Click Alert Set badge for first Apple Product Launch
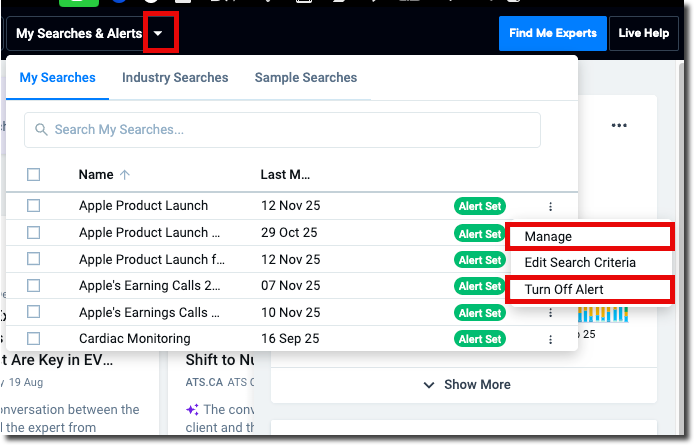694x445 pixels. [x=480, y=207]
